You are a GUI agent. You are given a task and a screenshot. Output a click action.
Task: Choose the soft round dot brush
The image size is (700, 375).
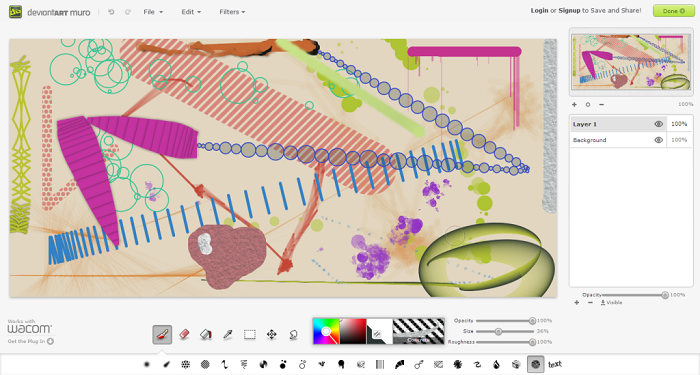(146, 364)
